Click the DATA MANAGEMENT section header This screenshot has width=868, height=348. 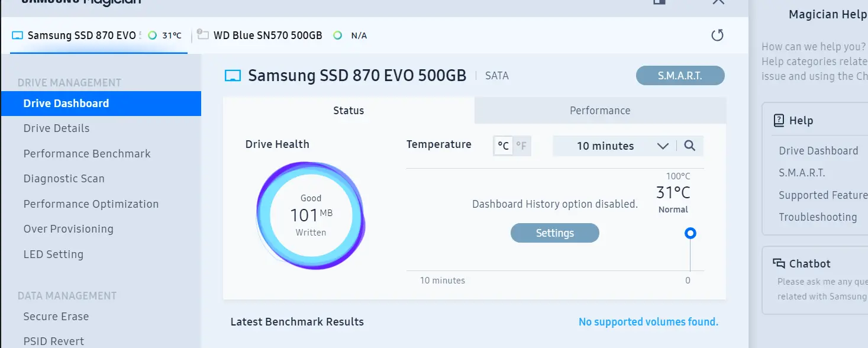(x=67, y=296)
